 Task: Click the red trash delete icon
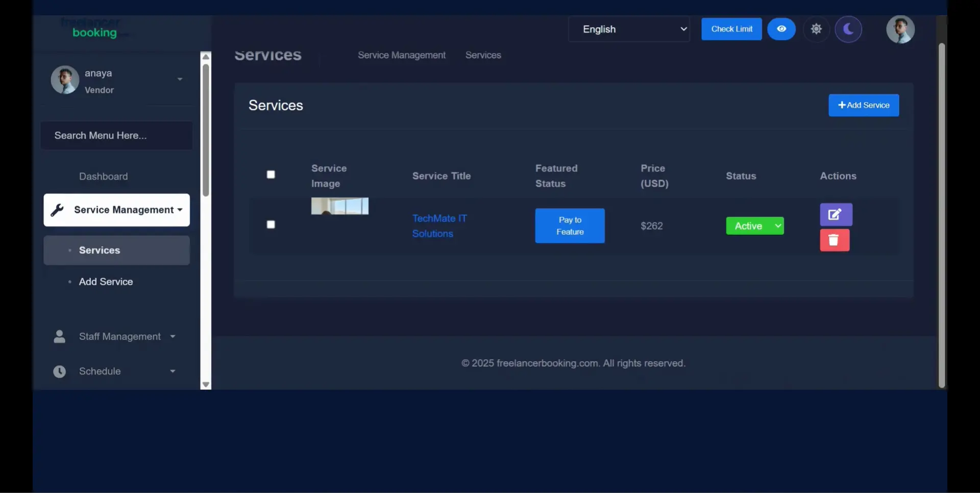pos(834,240)
